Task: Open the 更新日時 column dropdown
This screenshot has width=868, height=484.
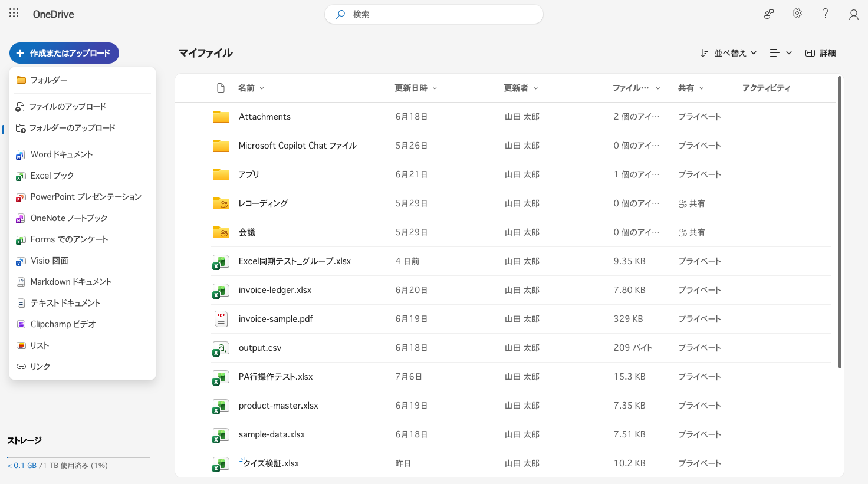Action: tap(416, 88)
